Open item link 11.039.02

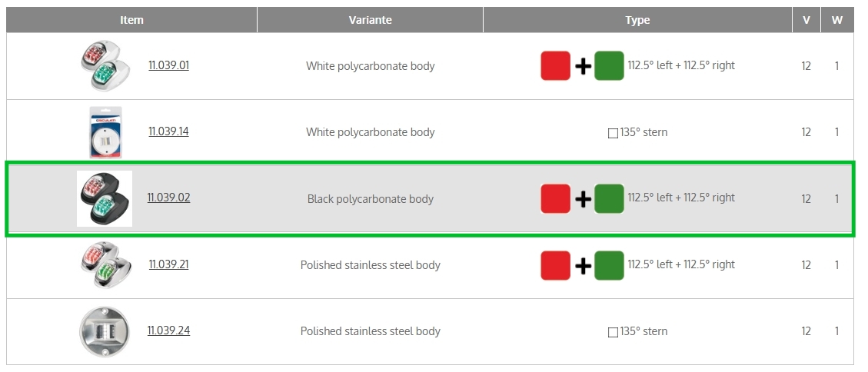[x=168, y=198]
